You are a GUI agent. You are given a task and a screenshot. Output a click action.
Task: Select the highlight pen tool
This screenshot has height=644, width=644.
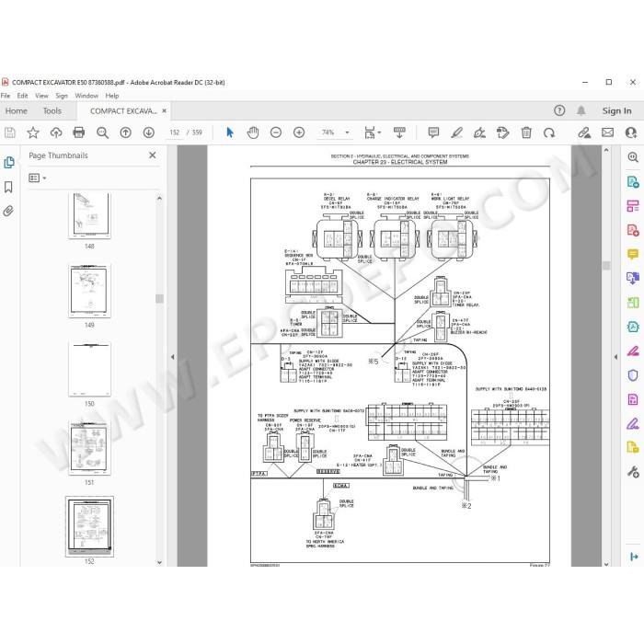point(456,132)
